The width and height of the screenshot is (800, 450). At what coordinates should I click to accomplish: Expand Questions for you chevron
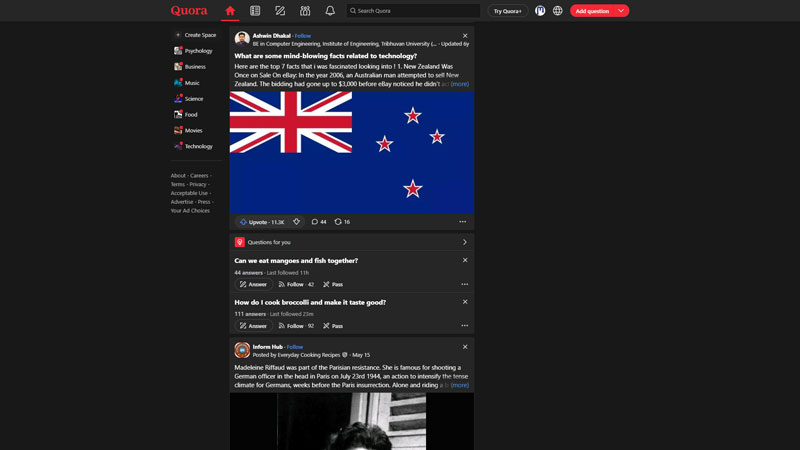(465, 242)
